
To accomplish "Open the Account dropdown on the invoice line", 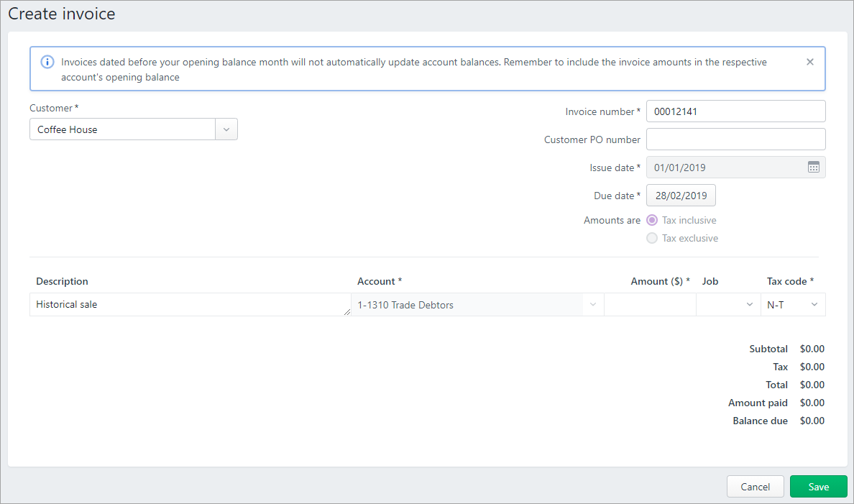I will tap(593, 304).
